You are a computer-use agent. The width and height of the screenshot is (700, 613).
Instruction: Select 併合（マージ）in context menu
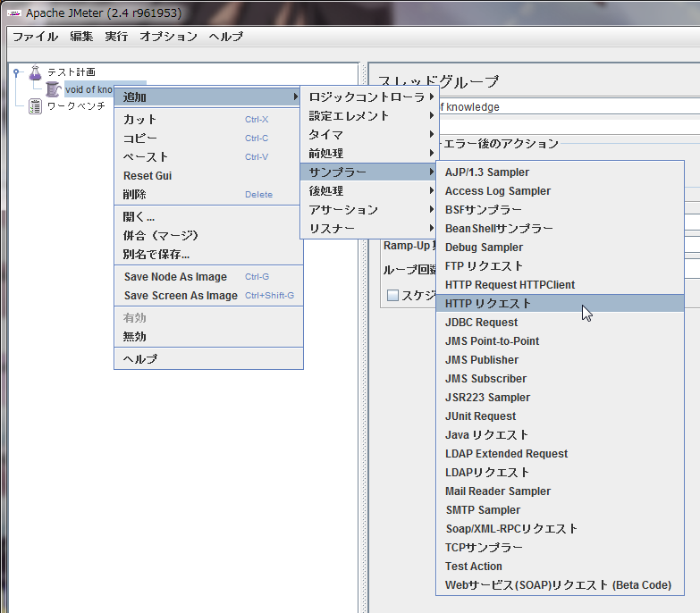[x=208, y=236]
